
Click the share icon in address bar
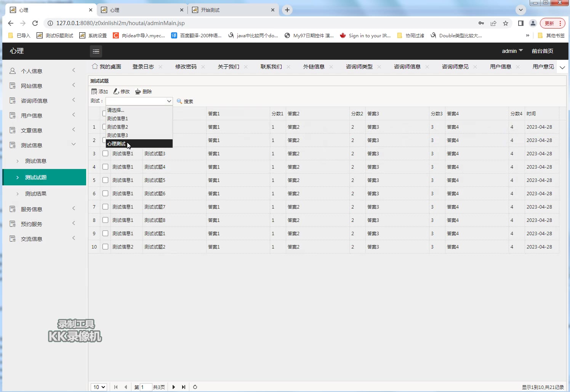(493, 23)
